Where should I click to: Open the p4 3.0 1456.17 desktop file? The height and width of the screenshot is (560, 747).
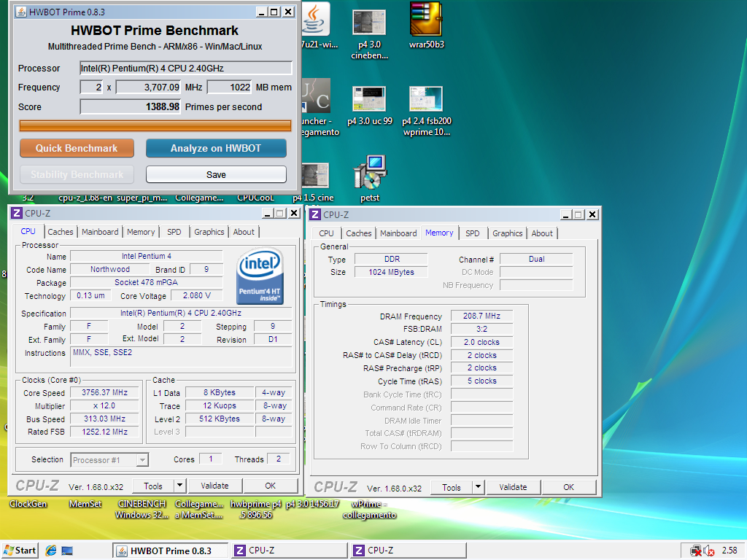click(x=312, y=504)
